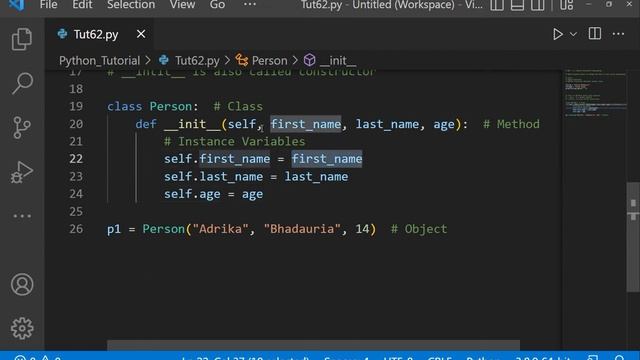Screen dimensions: 640x360
Task: Click Person class in the breadcrumbs
Action: [269, 61]
